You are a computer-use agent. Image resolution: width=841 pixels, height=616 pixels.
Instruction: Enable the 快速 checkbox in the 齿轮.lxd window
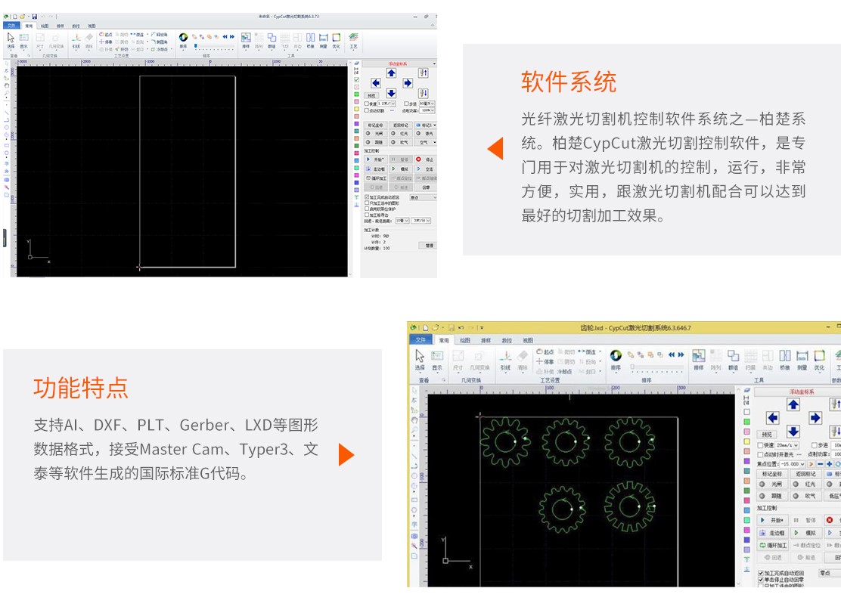click(x=760, y=445)
